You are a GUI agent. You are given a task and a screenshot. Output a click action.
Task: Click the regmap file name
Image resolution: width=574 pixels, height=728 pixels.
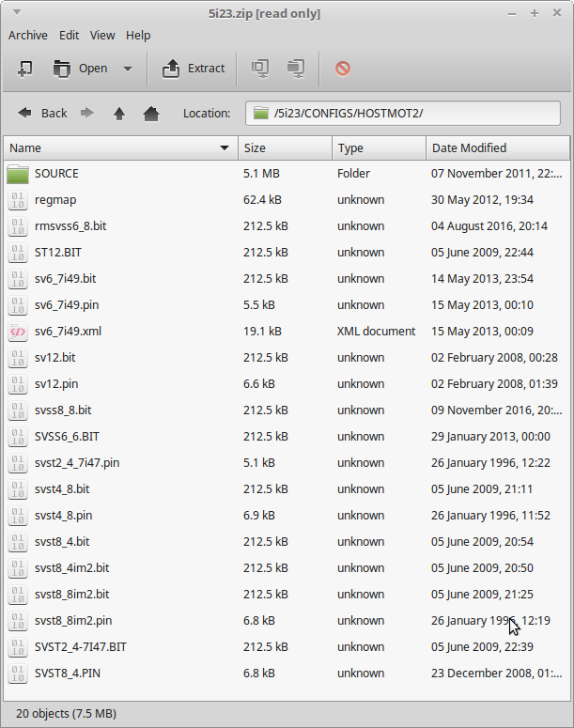point(55,200)
